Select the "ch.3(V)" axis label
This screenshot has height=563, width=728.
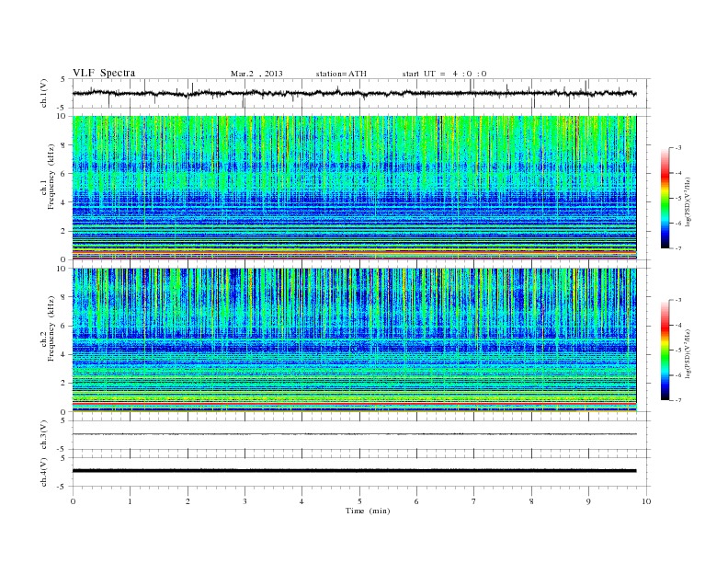[44, 435]
